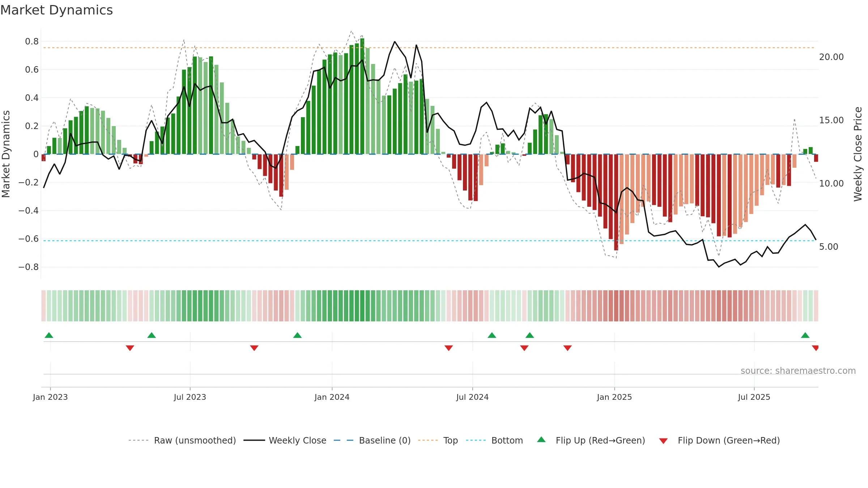This screenshot has height=488, width=868.
Task: Toggle the Top legend entry
Action: click(x=438, y=440)
